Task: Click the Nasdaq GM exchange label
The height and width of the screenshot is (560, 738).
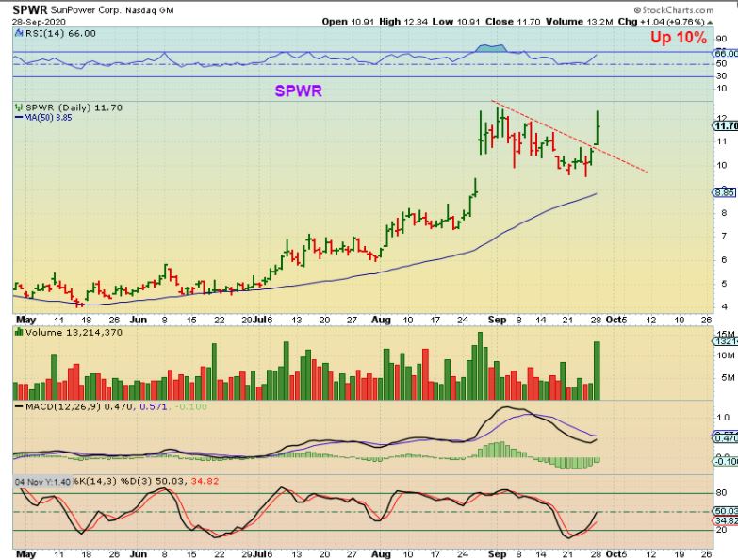Action: click(150, 9)
